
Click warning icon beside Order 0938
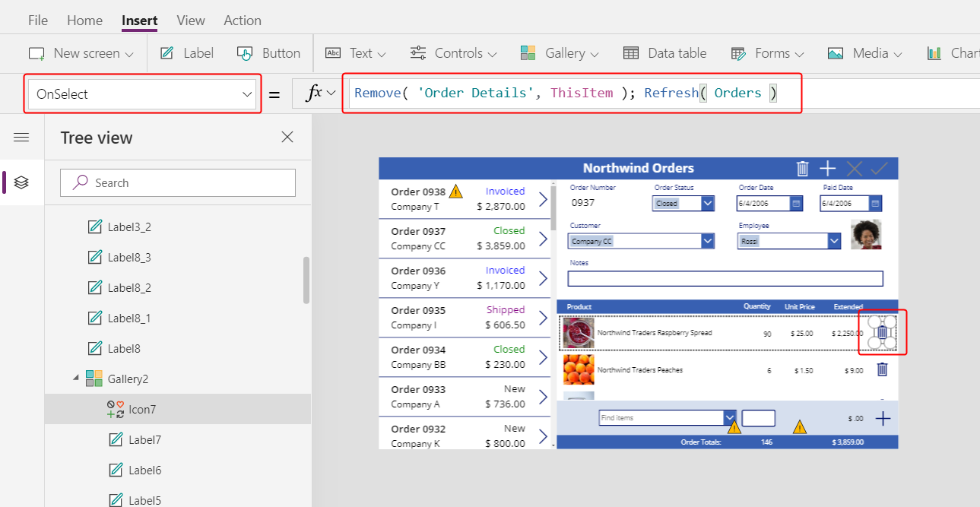point(455,191)
